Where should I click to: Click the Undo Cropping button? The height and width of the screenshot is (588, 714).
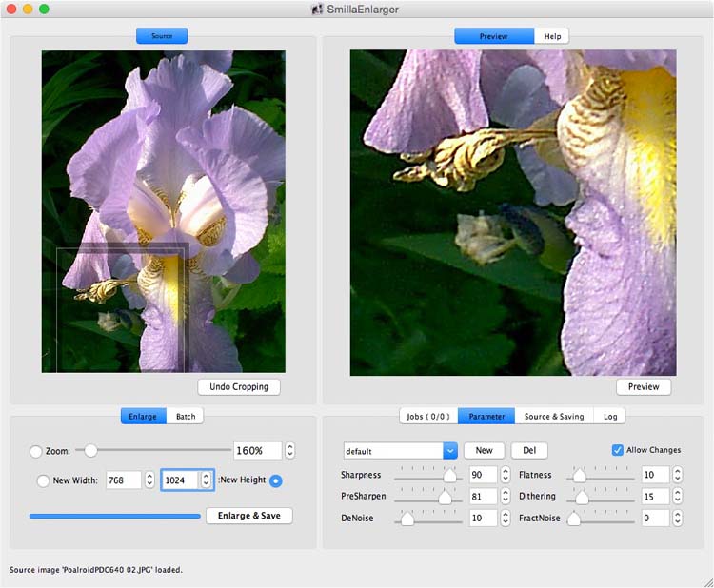239,386
